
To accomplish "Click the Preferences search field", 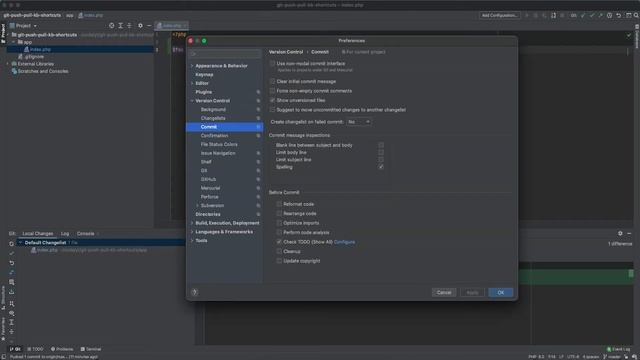I will pyautogui.click(x=225, y=53).
